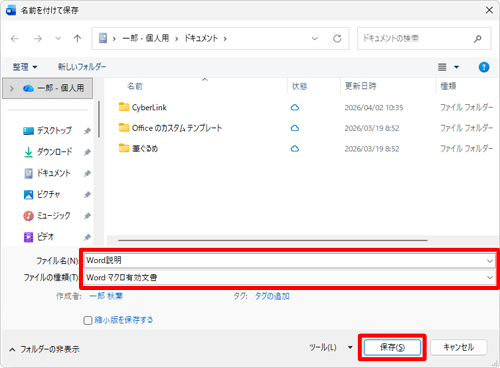This screenshot has width=500, height=368.
Task: Open recent locations chevron dropdown
Action: click(58, 39)
